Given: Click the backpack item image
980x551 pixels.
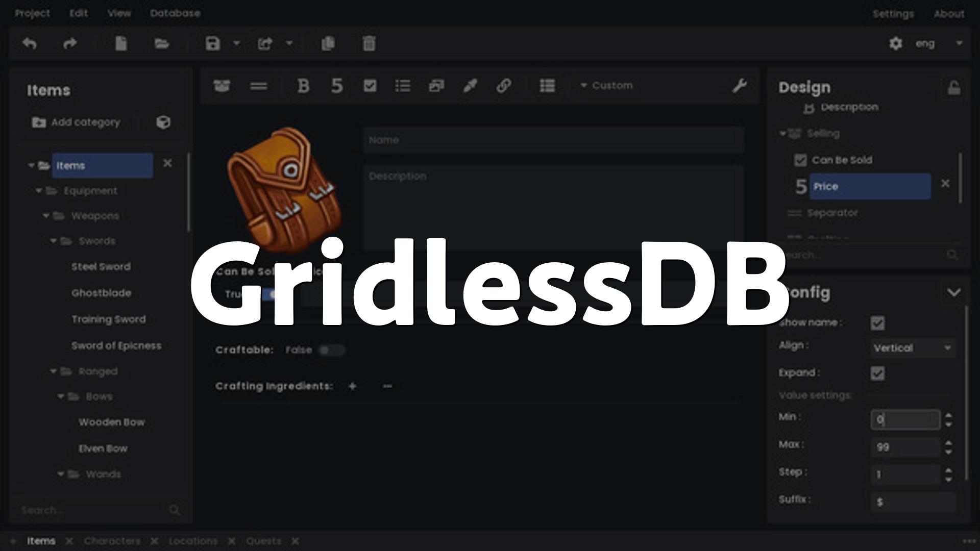Looking at the screenshot, I should coord(284,190).
